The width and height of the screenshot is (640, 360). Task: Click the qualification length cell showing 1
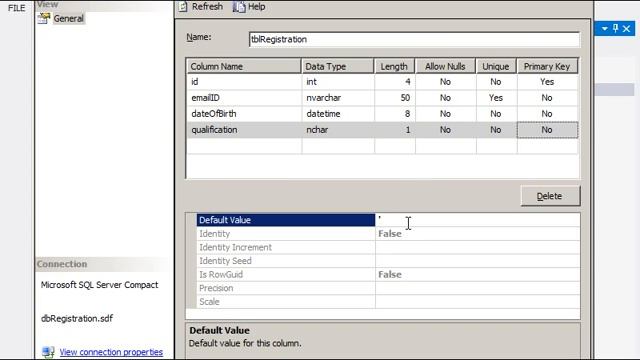click(x=395, y=130)
